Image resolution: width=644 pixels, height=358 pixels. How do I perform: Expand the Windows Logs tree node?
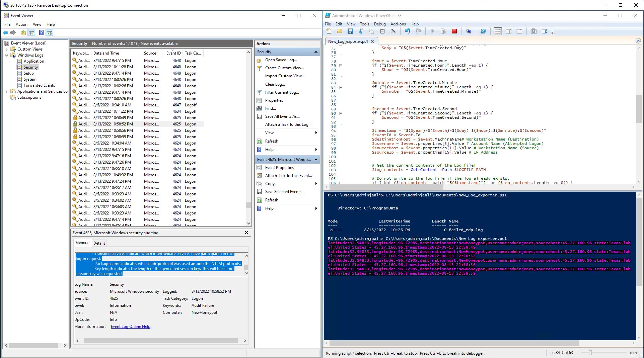coord(7,55)
